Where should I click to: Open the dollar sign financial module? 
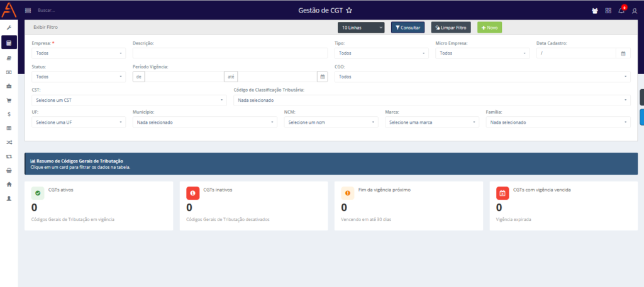(9, 114)
